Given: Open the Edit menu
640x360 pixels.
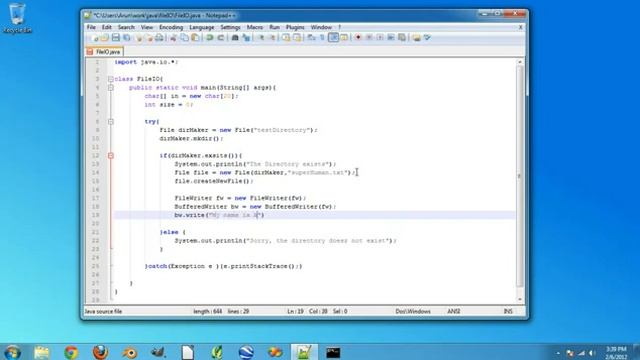Looking at the screenshot, I should tap(107, 27).
